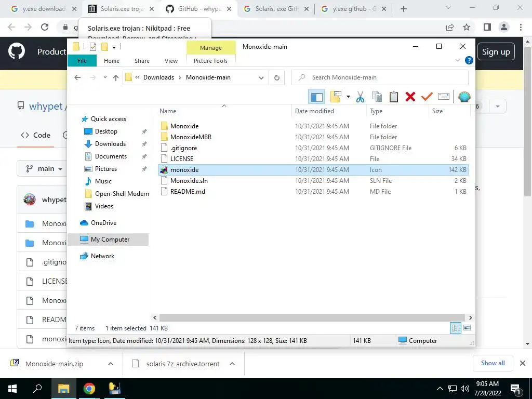Open Desktop in the navigation pane
Viewport: 532px width, 399px height.
(x=106, y=131)
